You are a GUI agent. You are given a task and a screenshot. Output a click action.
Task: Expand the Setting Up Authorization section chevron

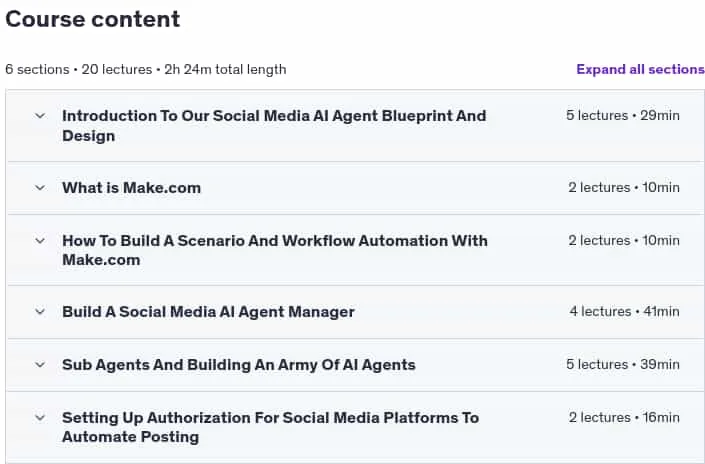[40, 418]
